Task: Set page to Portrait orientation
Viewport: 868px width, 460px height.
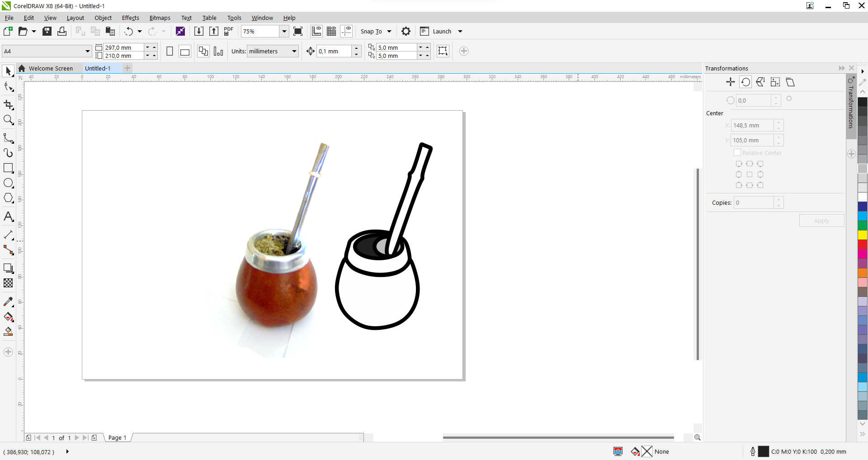Action: coord(170,51)
